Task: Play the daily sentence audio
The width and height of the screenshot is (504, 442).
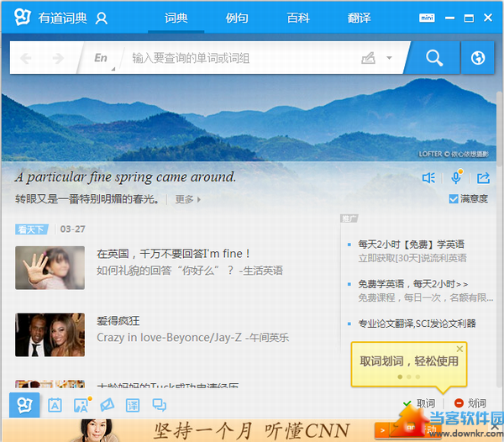Action: [x=428, y=177]
